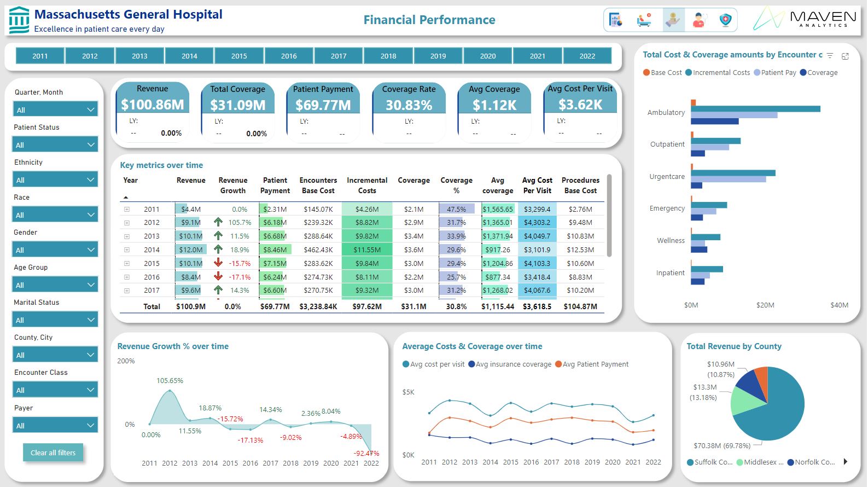
Task: Click Suffolk County legend entry
Action: click(x=709, y=462)
